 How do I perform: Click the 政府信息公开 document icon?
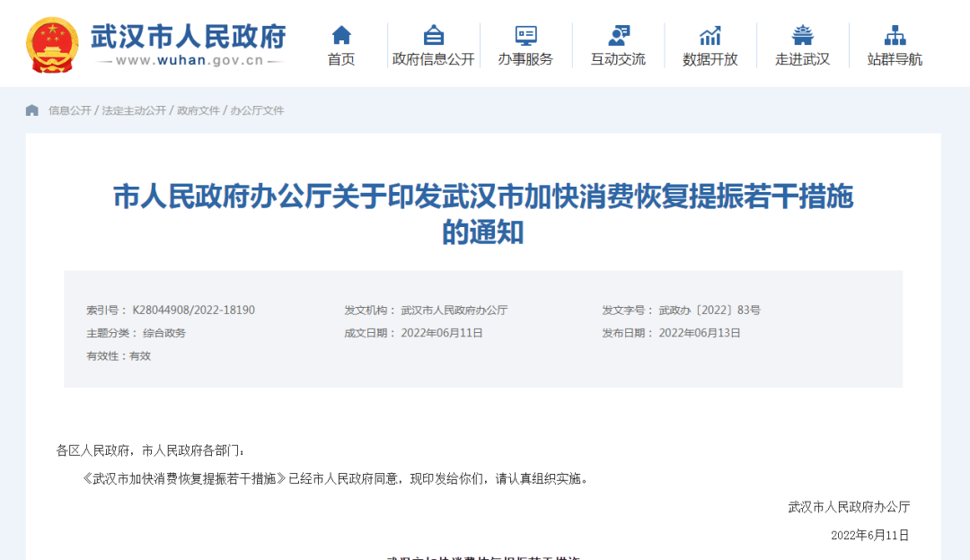[x=434, y=35]
